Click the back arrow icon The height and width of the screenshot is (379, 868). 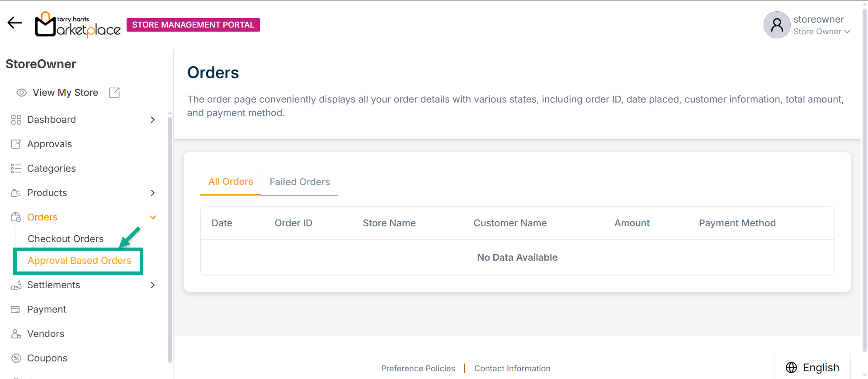tap(14, 23)
